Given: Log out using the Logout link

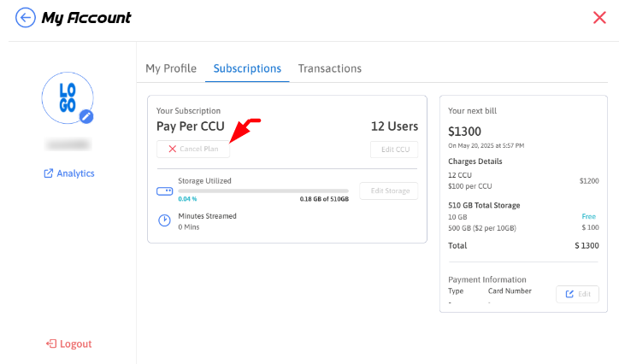Looking at the screenshot, I should click(68, 343).
